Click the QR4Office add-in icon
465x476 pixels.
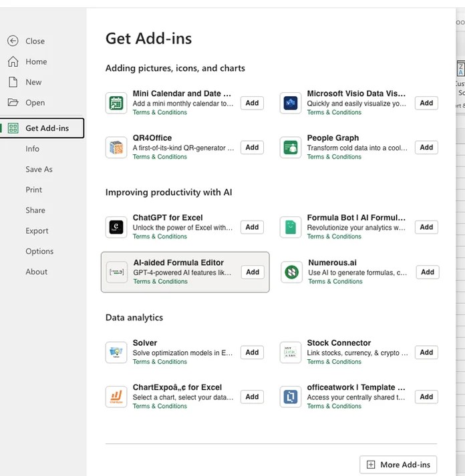point(116,148)
